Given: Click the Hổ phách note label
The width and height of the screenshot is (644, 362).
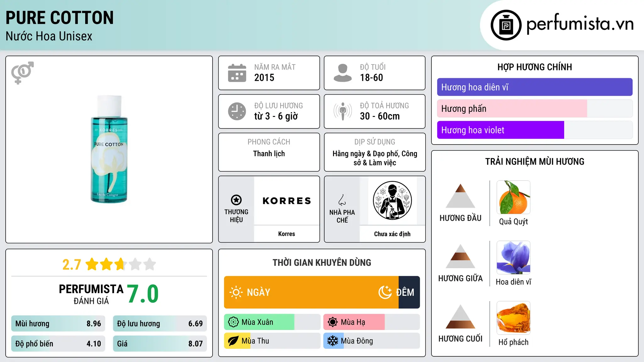Looking at the screenshot, I should pos(514,342).
